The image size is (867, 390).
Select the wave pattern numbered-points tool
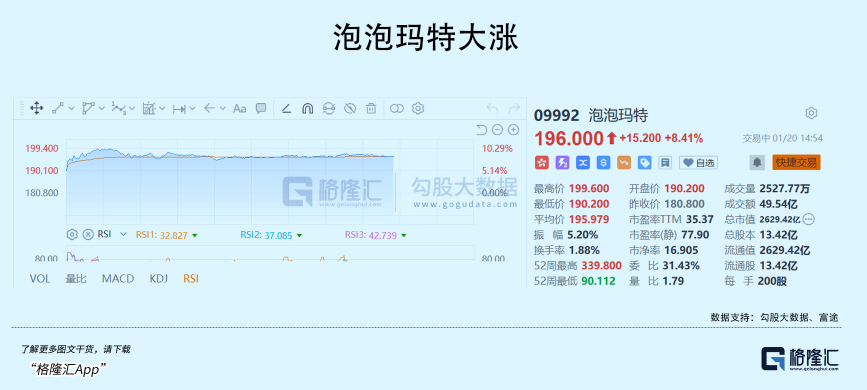pos(118,108)
